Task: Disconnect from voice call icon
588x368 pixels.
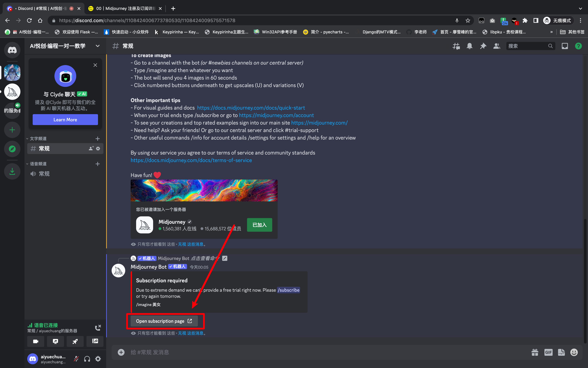Action: pos(98,328)
